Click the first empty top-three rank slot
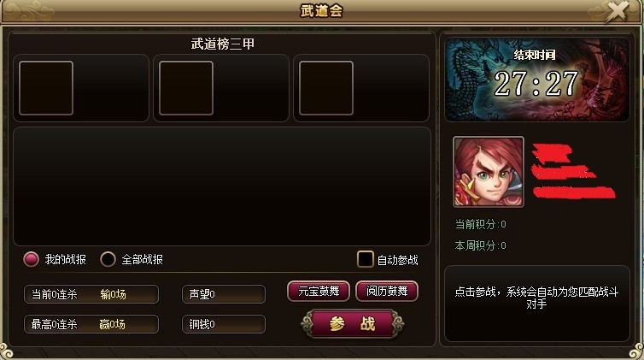644x360 pixels. tap(46, 88)
